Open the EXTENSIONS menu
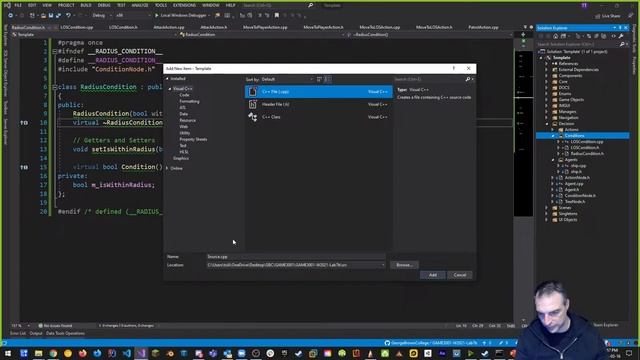Screen dimensions: 640x360 click(x=184, y=5)
